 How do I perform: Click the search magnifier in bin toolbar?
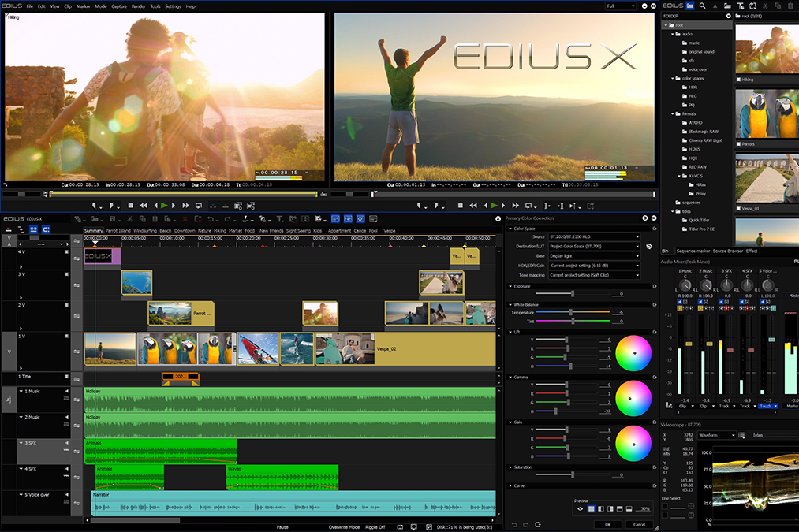pyautogui.click(x=702, y=6)
